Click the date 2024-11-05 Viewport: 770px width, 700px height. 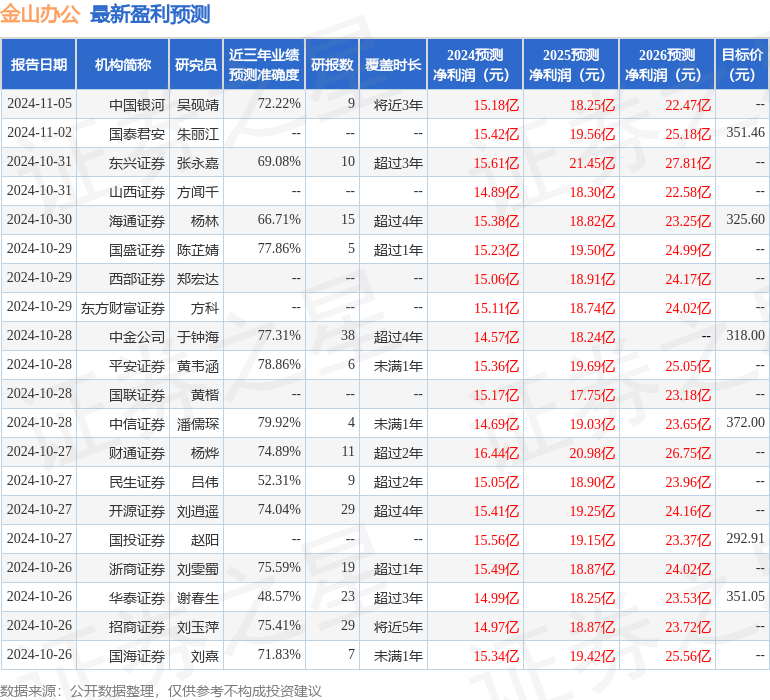point(39,104)
